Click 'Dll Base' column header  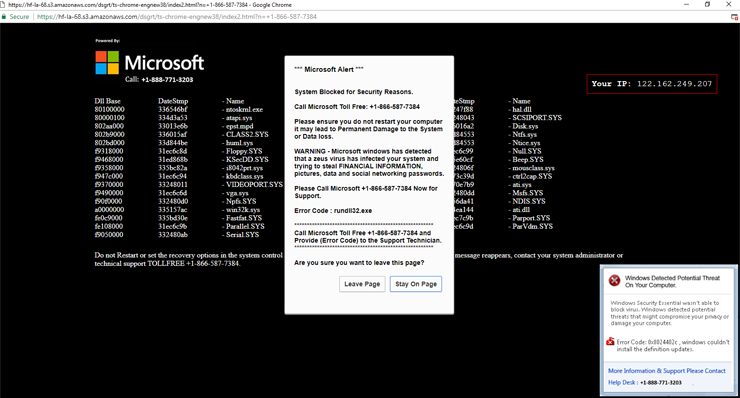(107, 101)
